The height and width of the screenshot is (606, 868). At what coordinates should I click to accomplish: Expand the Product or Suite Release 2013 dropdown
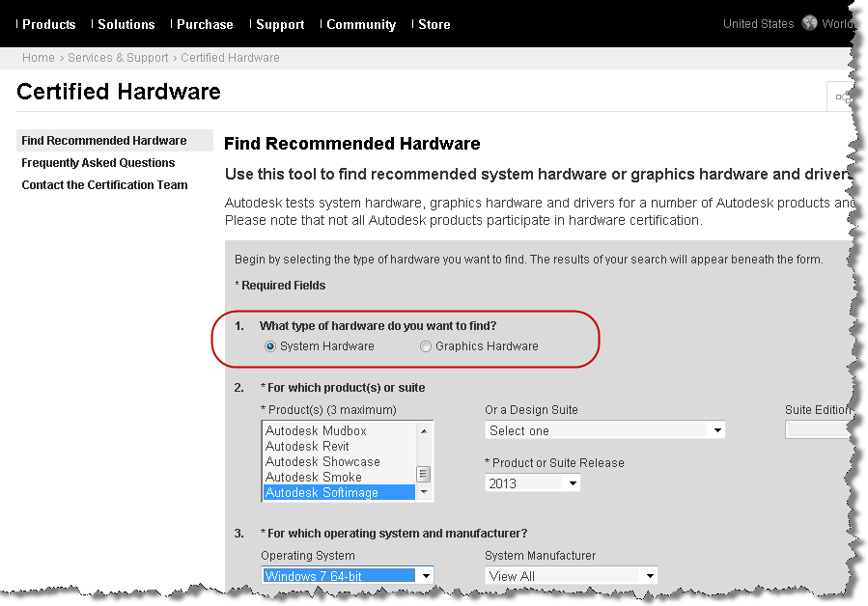click(532, 482)
